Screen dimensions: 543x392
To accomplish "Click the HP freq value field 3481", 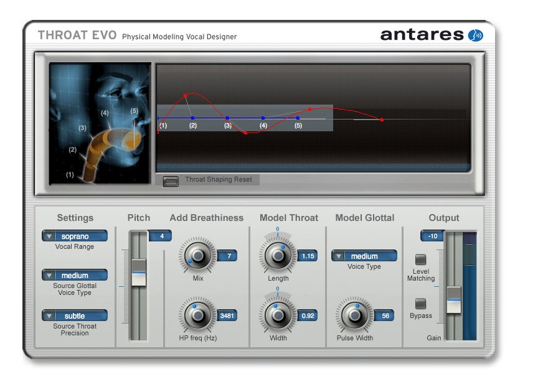I will 227,315.
